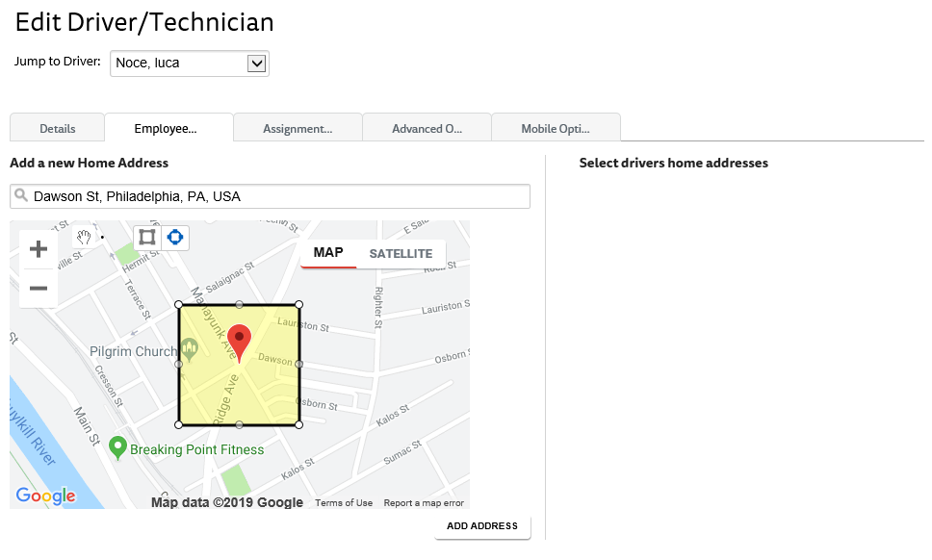Click the Righter St label
This screenshot has width=932, height=560.
tap(378, 308)
